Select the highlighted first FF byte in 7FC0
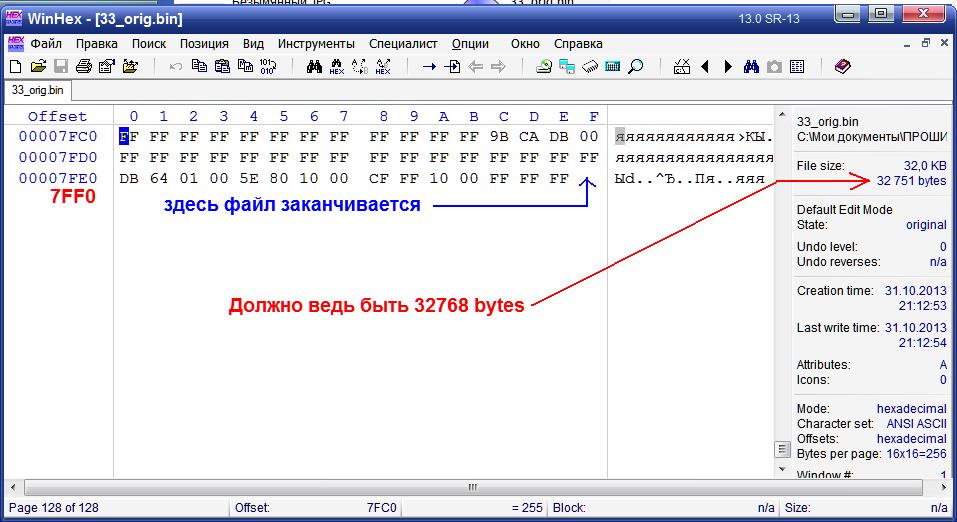Viewport: 957px width, 522px height. click(x=128, y=137)
